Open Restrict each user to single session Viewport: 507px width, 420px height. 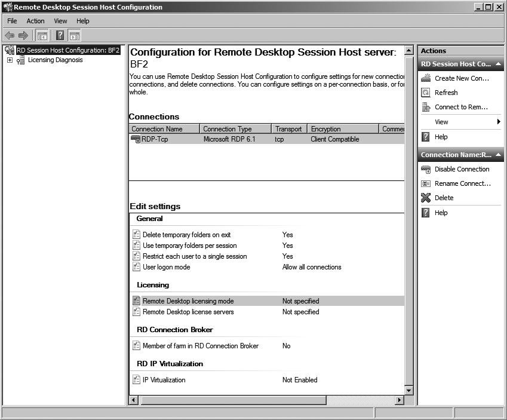coord(194,256)
